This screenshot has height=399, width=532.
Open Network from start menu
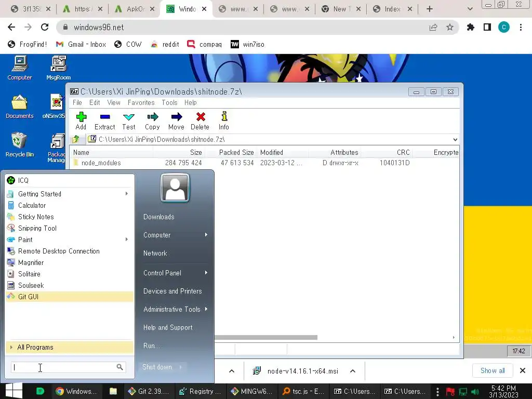[x=155, y=253]
